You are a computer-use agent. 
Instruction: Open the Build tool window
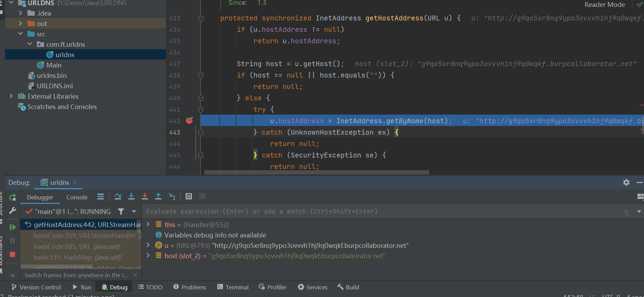point(348,287)
